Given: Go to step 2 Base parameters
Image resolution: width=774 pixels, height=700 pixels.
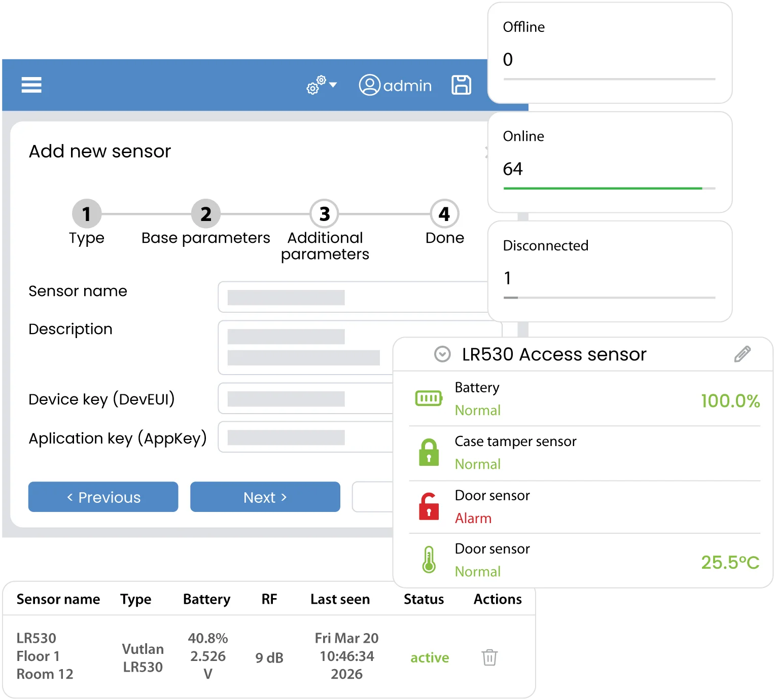Looking at the screenshot, I should tap(205, 214).
